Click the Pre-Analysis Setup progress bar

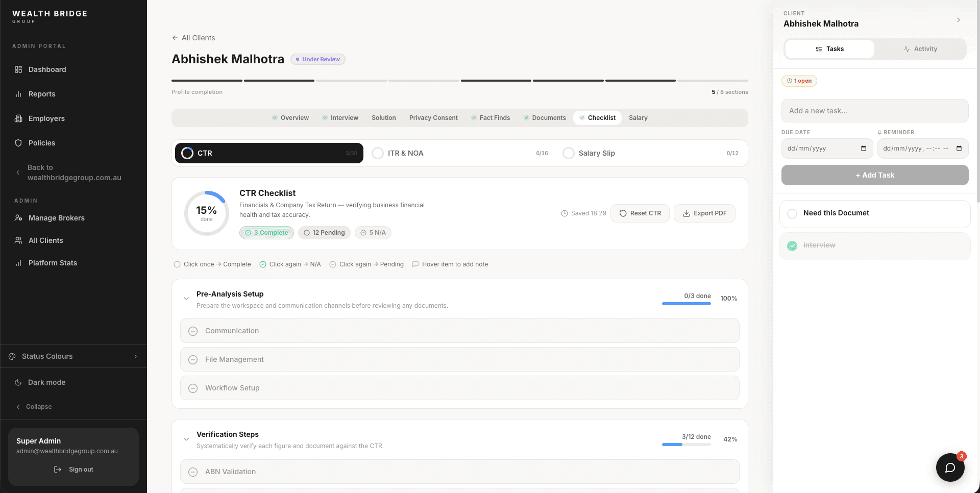pos(687,304)
